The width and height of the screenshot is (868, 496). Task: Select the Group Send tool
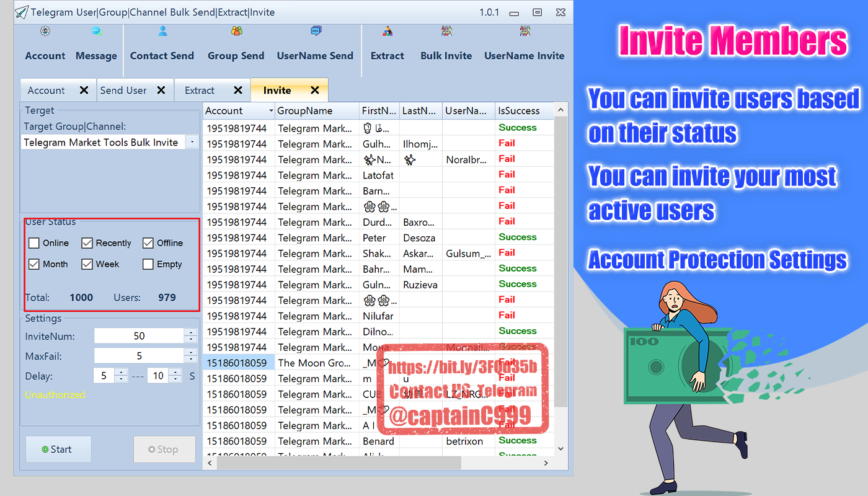236,45
